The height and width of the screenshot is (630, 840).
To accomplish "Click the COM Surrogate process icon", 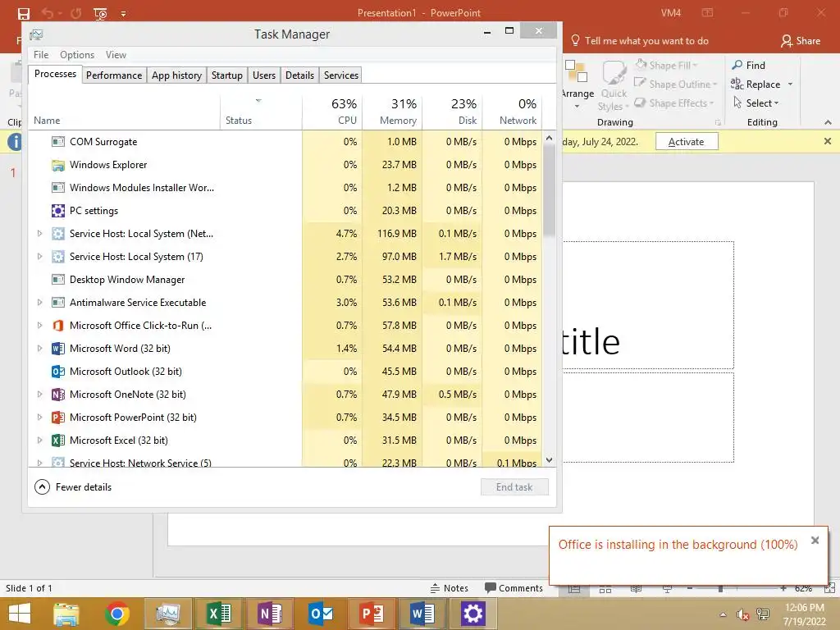I will click(58, 142).
